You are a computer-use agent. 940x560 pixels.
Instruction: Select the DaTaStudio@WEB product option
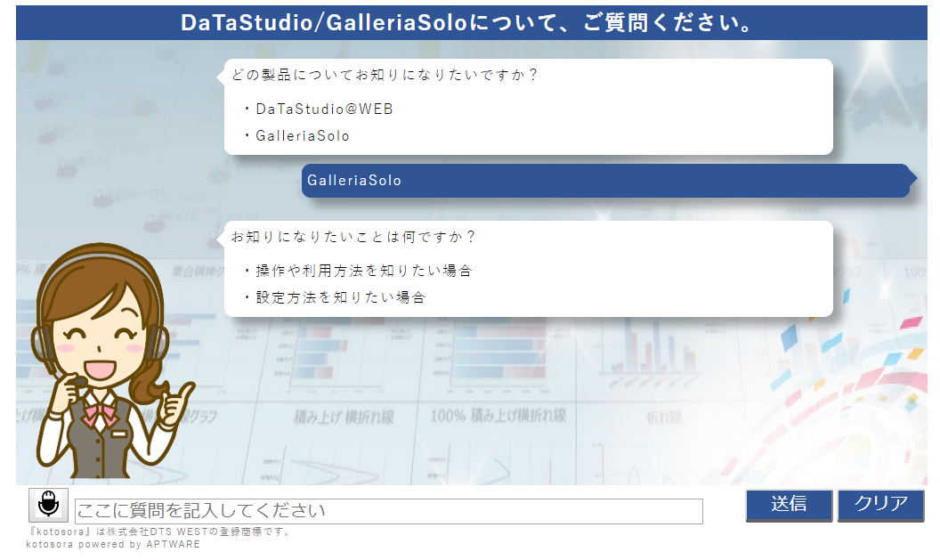(324, 110)
